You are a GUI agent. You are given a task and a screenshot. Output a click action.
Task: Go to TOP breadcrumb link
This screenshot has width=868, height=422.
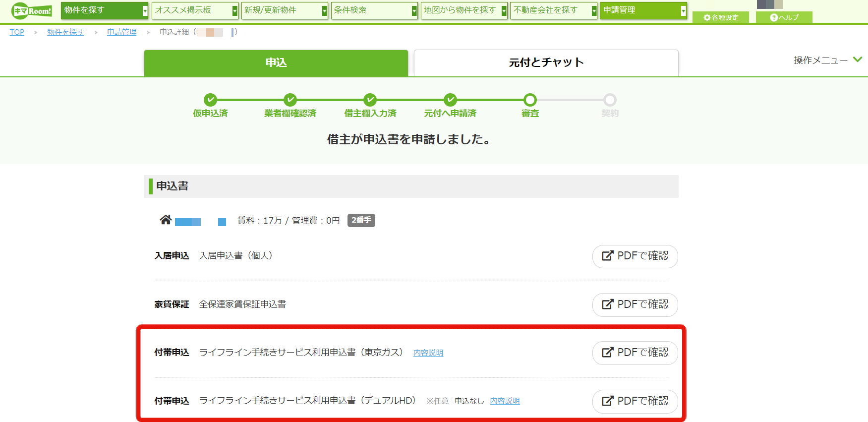(17, 32)
